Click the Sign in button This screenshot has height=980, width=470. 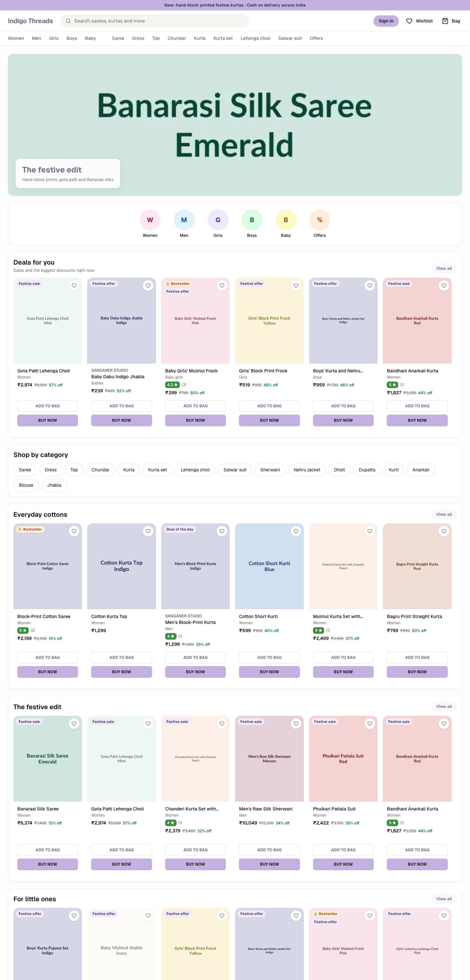(x=386, y=21)
